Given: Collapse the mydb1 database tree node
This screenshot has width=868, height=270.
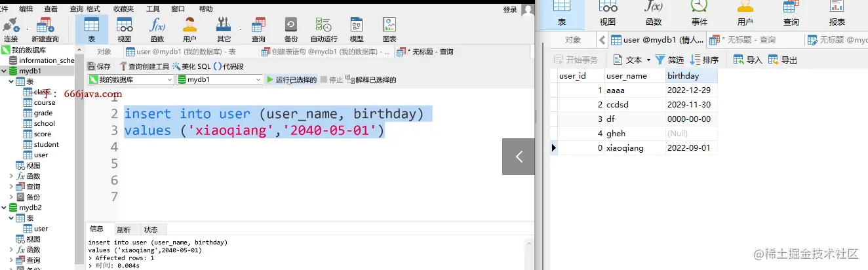Looking at the screenshot, I should tap(4, 71).
